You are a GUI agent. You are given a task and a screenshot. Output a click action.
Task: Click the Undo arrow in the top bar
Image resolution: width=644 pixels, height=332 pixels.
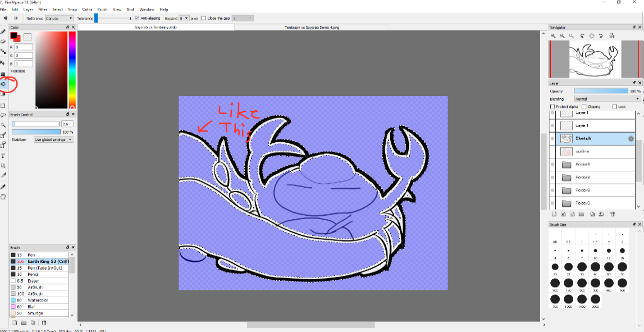(6, 18)
